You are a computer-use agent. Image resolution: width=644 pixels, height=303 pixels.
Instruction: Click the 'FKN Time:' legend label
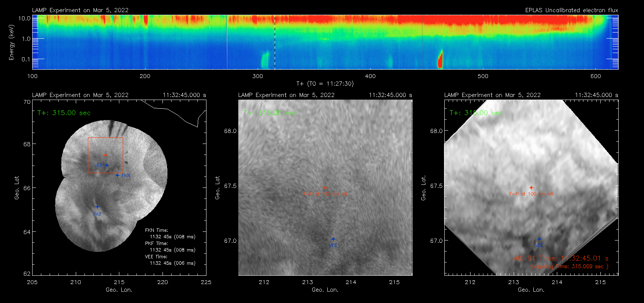coord(156,230)
